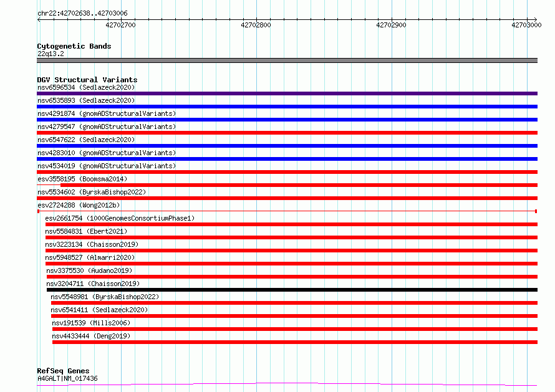Open nsv5534602 (ByrskaBishop2022) label

(92, 192)
